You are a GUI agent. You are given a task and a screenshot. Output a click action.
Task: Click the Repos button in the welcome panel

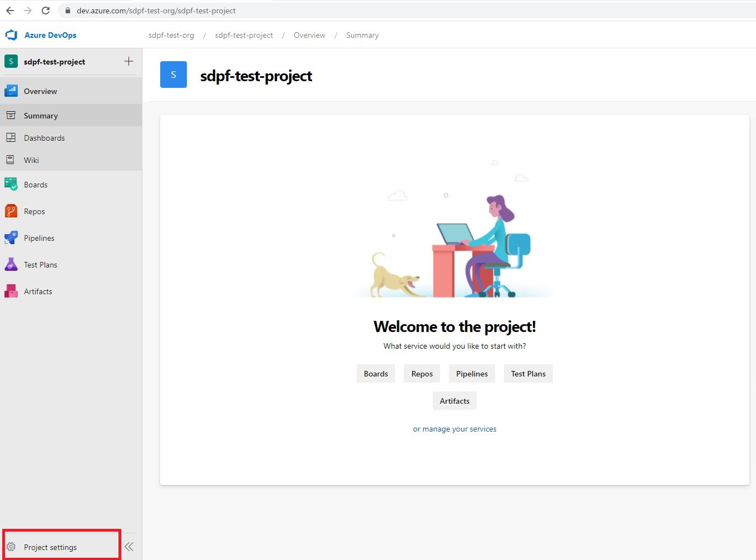422,374
